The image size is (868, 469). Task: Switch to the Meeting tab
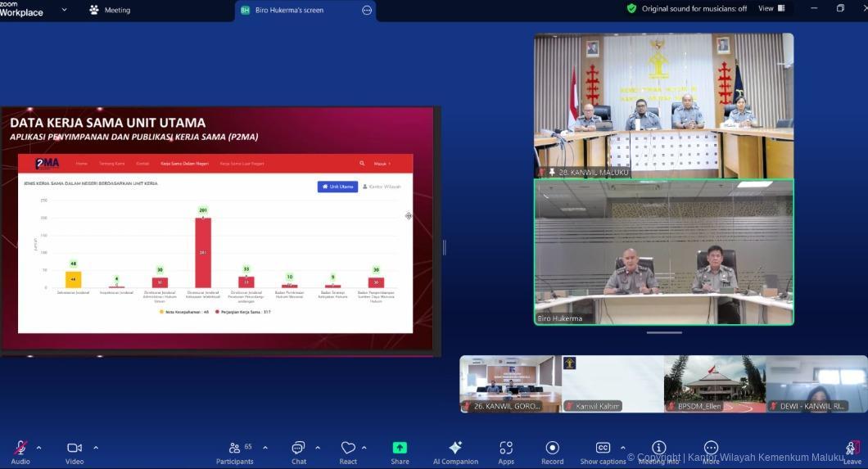[x=110, y=11]
